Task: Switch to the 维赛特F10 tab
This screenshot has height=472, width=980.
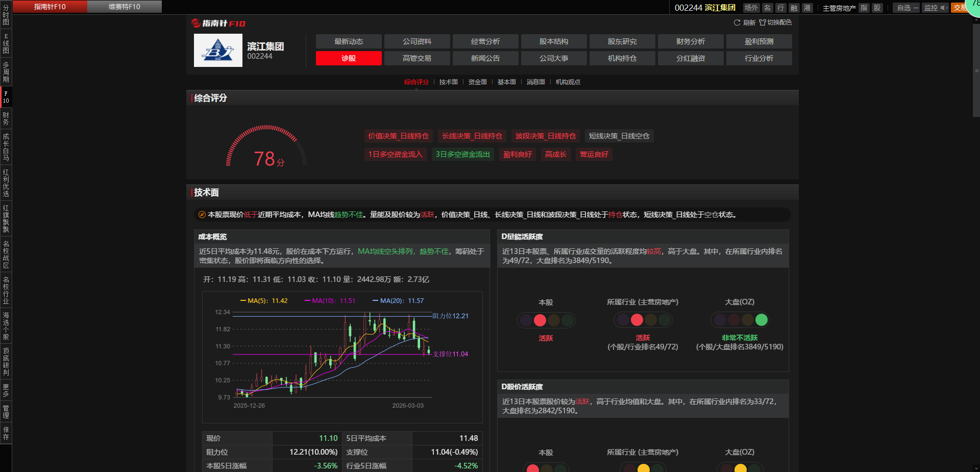Action: tap(125, 7)
